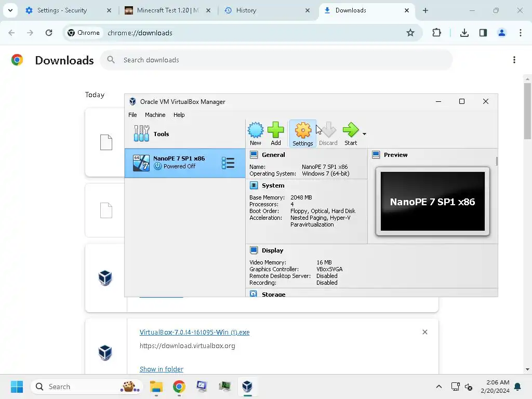Image resolution: width=532 pixels, height=399 pixels.
Task: Click the NanoPE VM preview thumbnail
Action: click(433, 201)
